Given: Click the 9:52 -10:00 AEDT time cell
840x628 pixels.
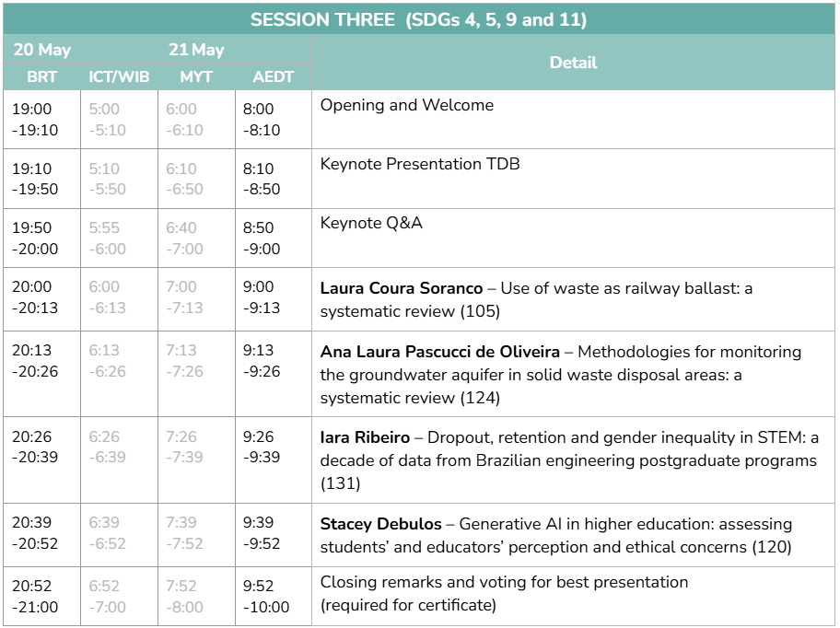Looking at the screenshot, I should click(x=274, y=596).
